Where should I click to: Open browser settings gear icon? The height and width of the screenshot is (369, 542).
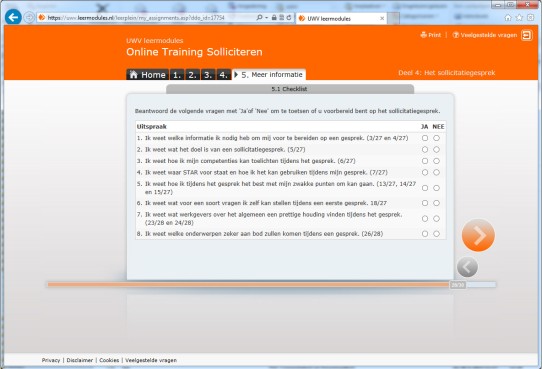[531, 18]
